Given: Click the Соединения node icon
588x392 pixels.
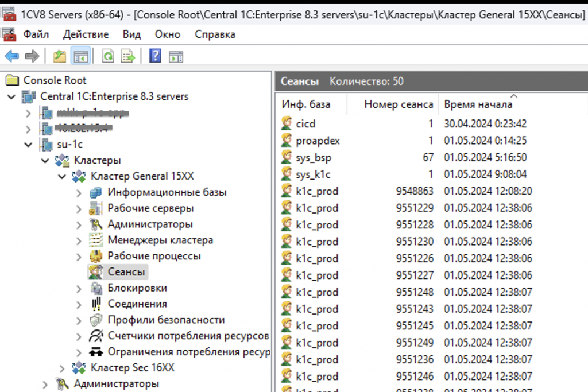Looking at the screenshot, I should click(96, 304).
